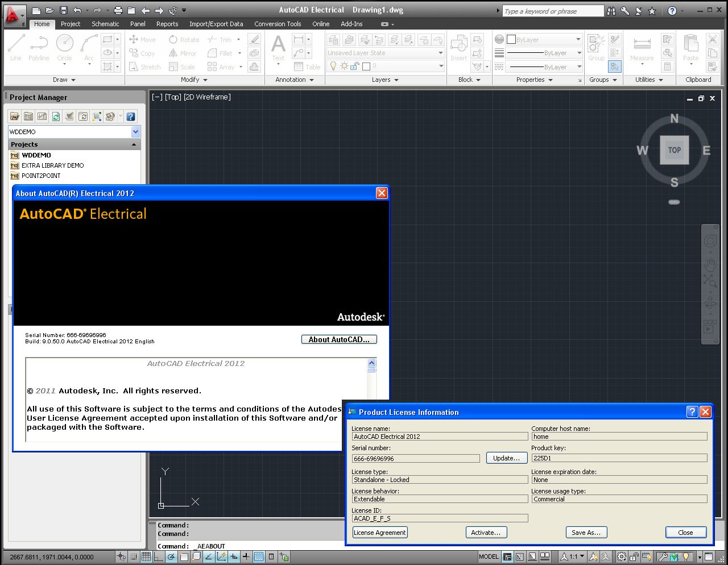Expand the Draw panel
Screen dimensions: 728x565
(x=64, y=80)
